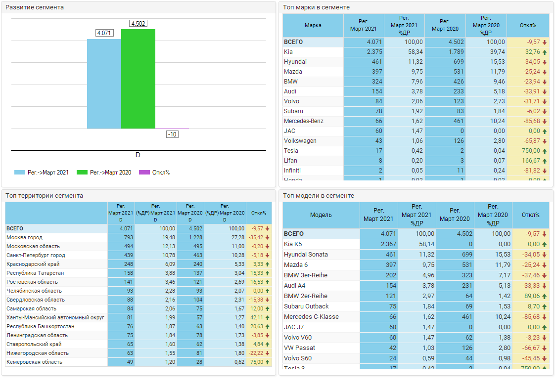This screenshot has height=392, width=555.
Task: Click the green Рег.->Март 2020 legend swatch
Action: [x=82, y=173]
